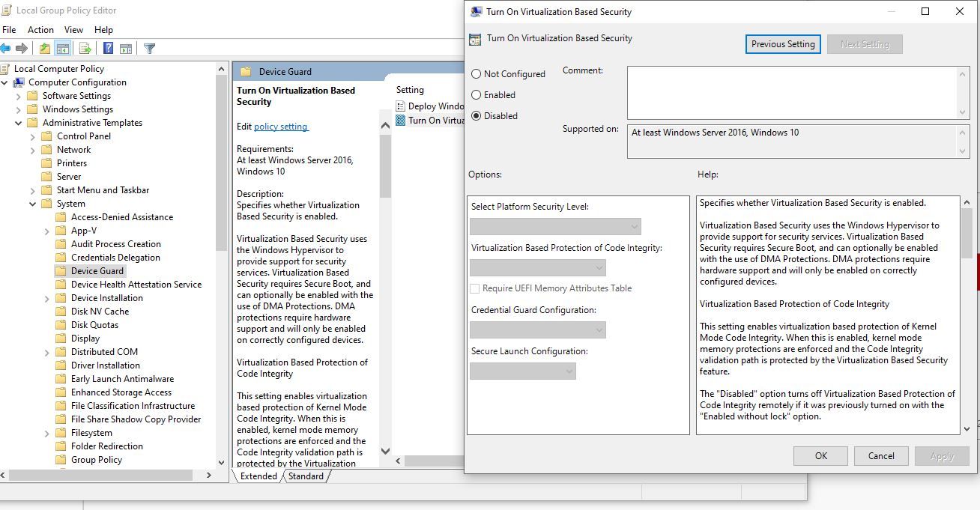Go up one level with folder arrow icon

[x=45, y=49]
